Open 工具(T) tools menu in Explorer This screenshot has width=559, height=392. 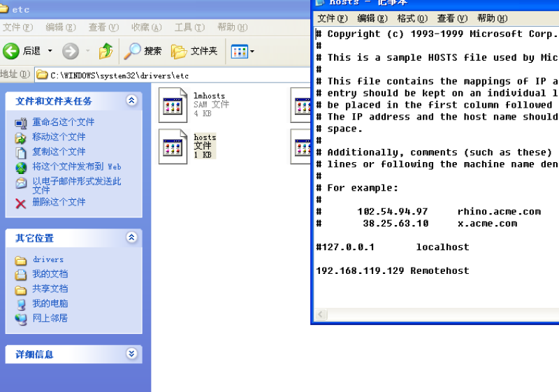point(189,27)
